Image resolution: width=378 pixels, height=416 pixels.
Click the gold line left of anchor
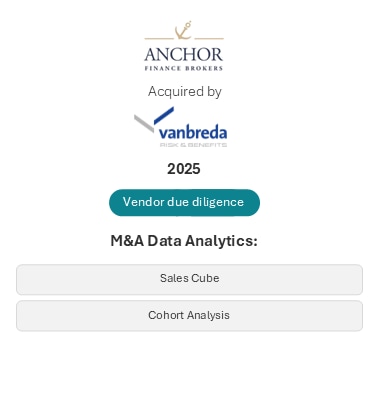point(159,39)
